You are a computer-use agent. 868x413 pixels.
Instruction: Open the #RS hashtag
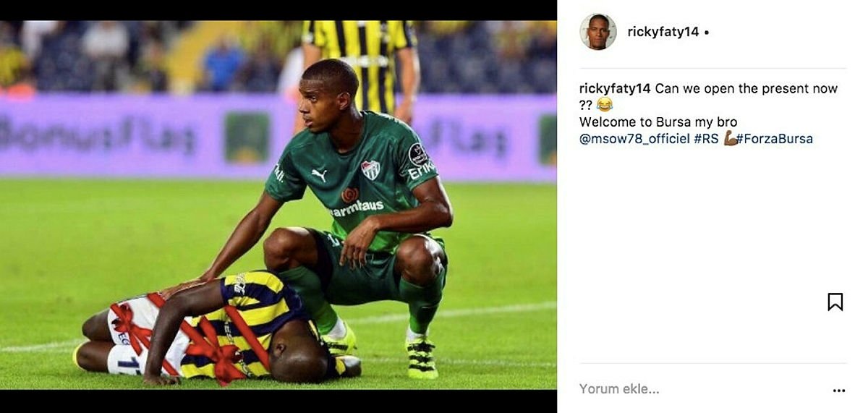(x=706, y=138)
